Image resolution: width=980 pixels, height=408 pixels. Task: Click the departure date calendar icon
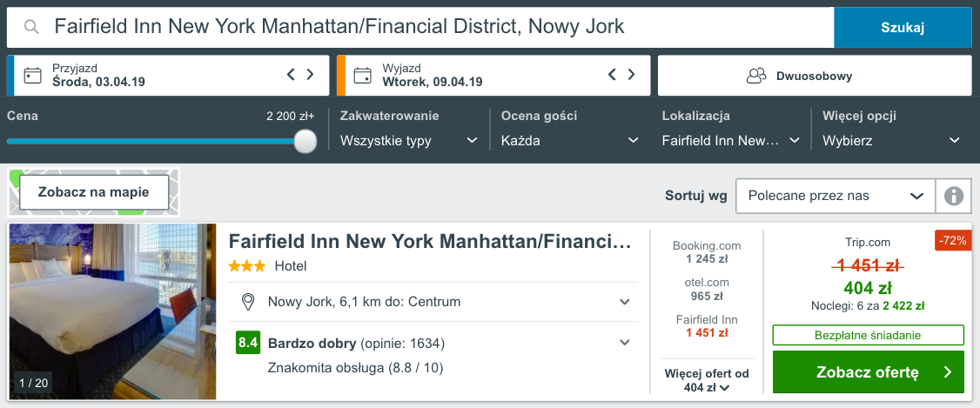[363, 76]
